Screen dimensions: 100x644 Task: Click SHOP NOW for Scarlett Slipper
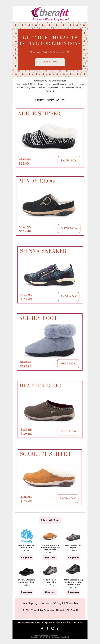coord(67,498)
